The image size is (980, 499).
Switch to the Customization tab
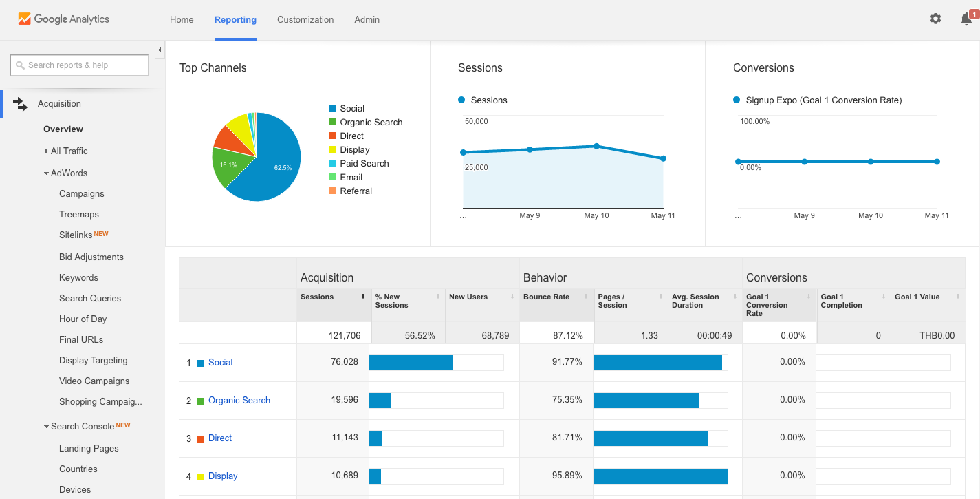305,19
